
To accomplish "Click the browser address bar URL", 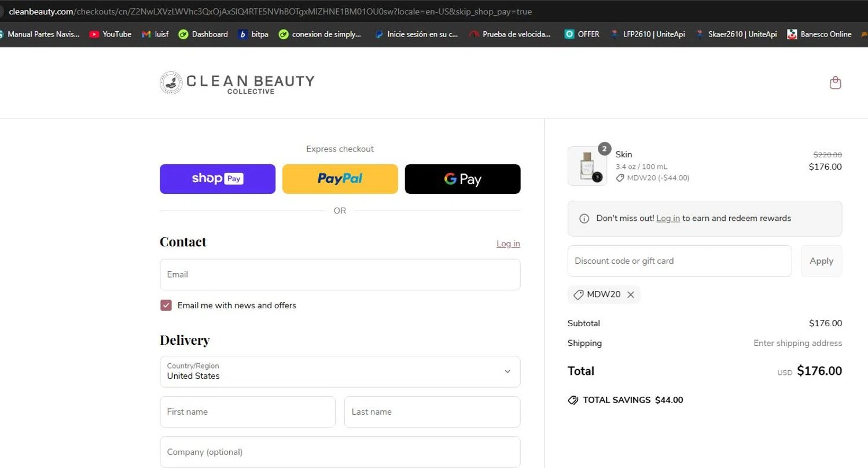I will click(270, 12).
